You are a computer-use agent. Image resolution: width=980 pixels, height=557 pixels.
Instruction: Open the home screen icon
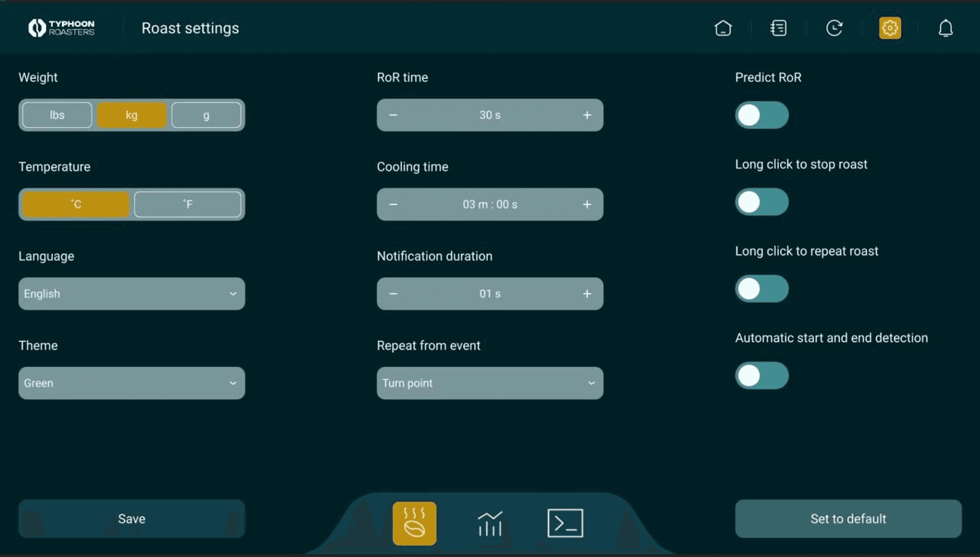[x=723, y=28]
